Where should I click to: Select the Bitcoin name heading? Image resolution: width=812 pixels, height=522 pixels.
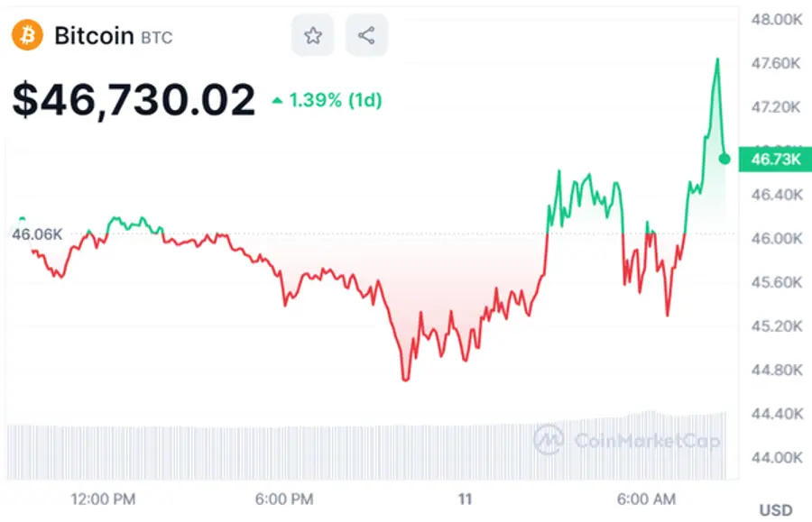click(94, 36)
